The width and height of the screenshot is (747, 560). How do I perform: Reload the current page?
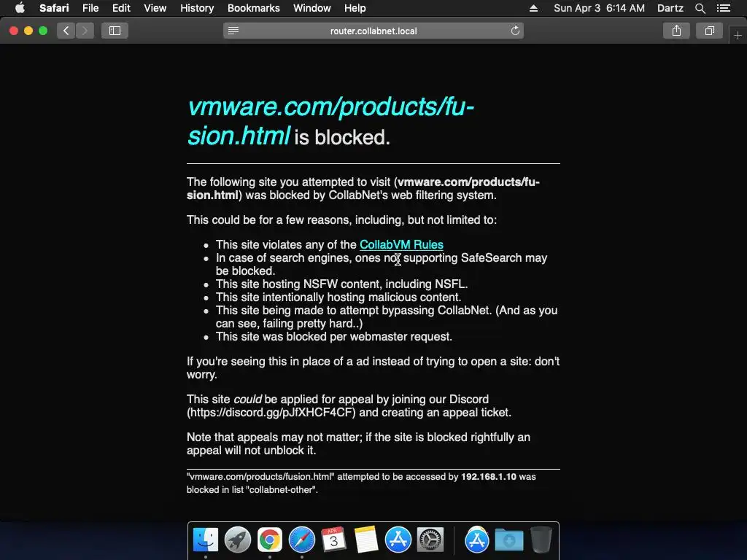515,31
